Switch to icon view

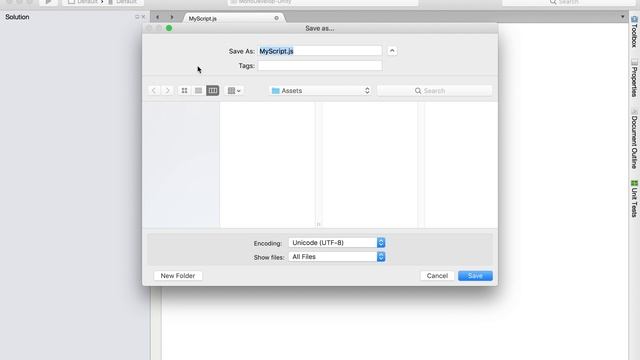click(184, 91)
